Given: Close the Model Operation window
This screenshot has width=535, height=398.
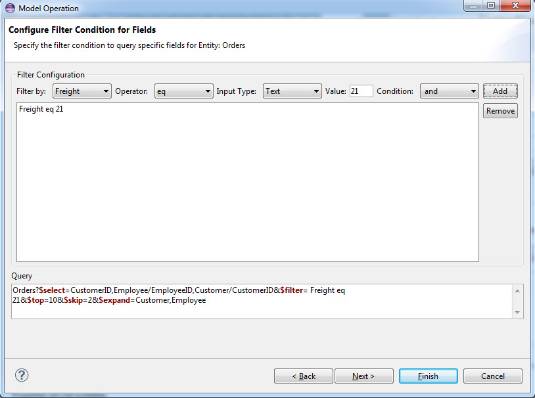Looking at the screenshot, I should pyautogui.click(x=515, y=5).
